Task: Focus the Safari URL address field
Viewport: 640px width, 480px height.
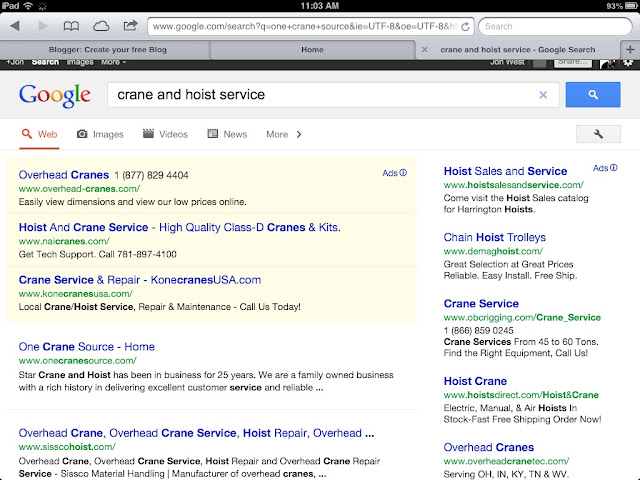Action: point(310,27)
